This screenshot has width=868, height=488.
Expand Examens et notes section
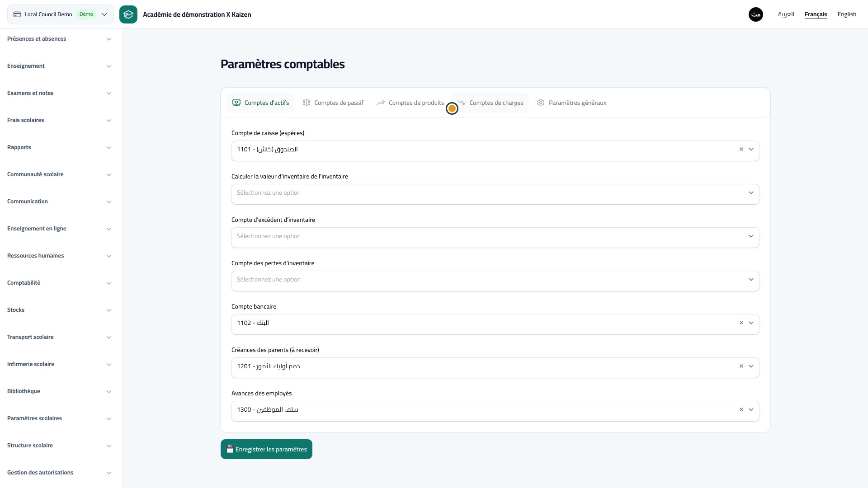(59, 93)
